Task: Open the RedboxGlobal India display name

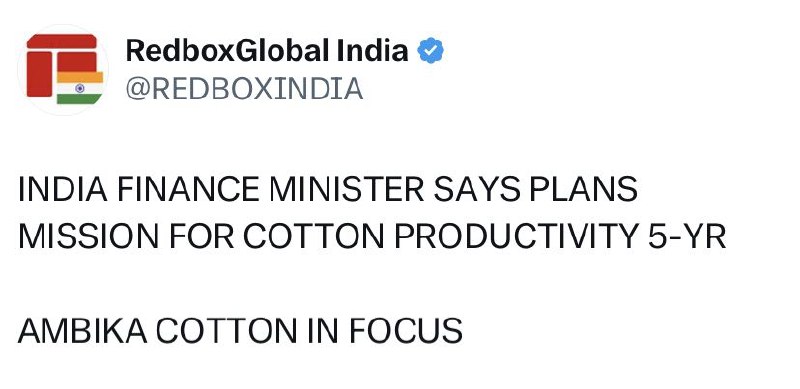Action: pos(267,51)
